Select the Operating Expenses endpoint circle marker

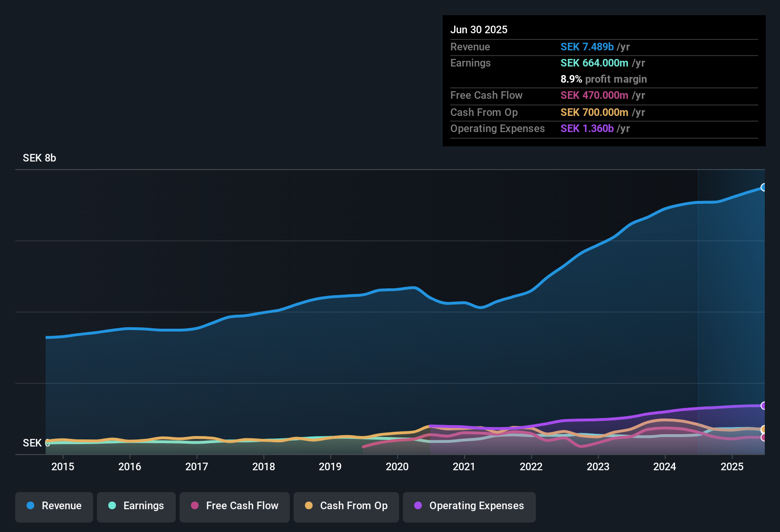(764, 406)
